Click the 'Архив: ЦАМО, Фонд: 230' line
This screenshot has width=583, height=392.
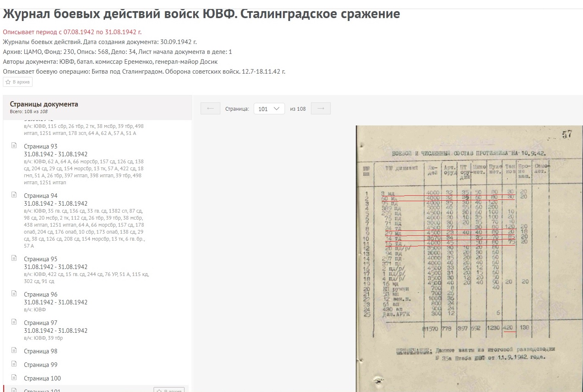click(x=117, y=52)
